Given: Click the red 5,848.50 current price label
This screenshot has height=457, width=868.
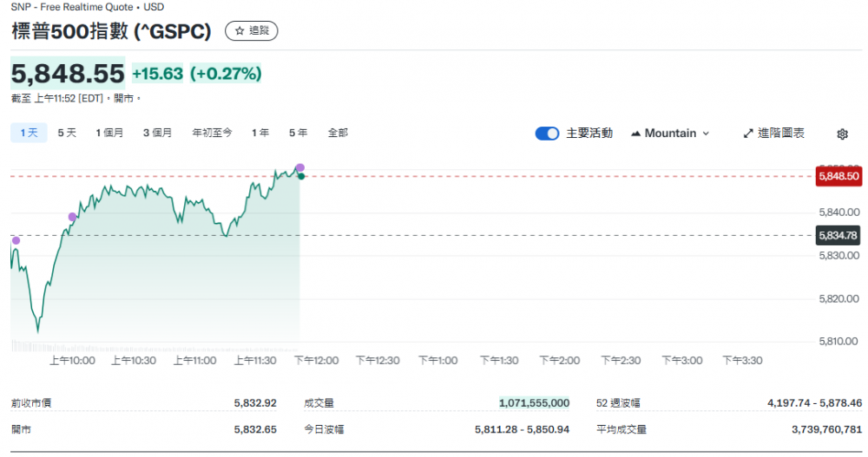Looking at the screenshot, I should tap(838, 176).
